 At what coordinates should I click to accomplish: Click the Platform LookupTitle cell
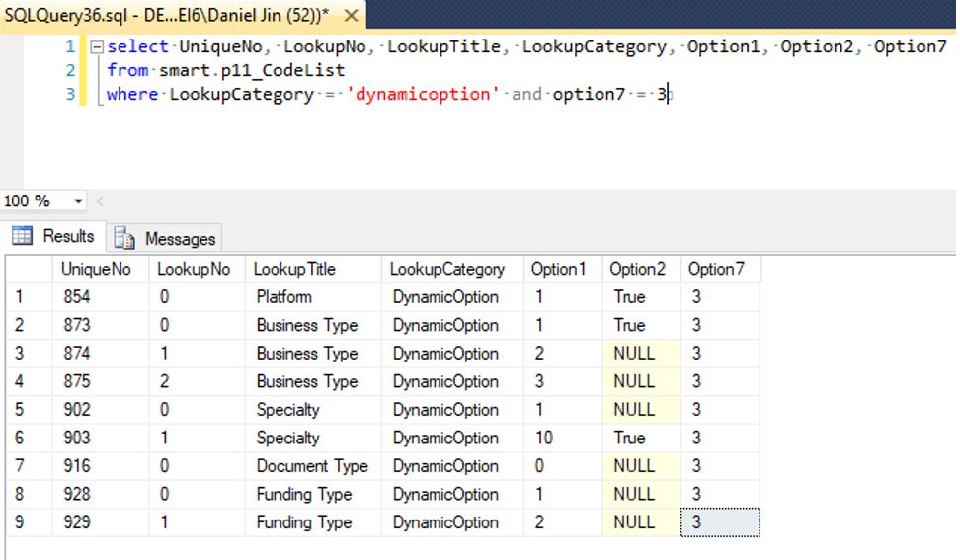coord(313,297)
